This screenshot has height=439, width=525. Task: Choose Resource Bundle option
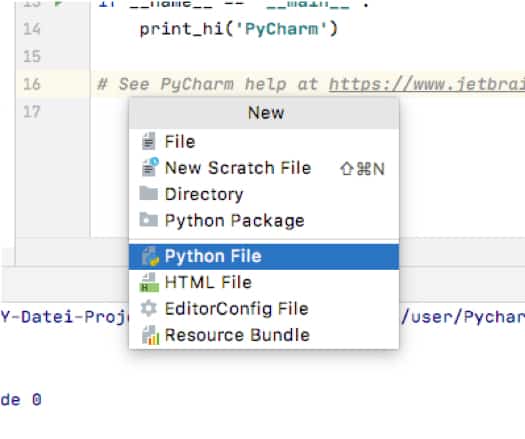point(264,335)
